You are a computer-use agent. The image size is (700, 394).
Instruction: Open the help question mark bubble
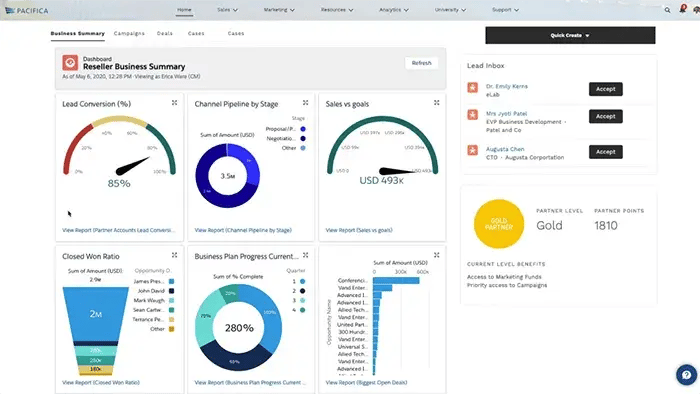pyautogui.click(x=687, y=375)
